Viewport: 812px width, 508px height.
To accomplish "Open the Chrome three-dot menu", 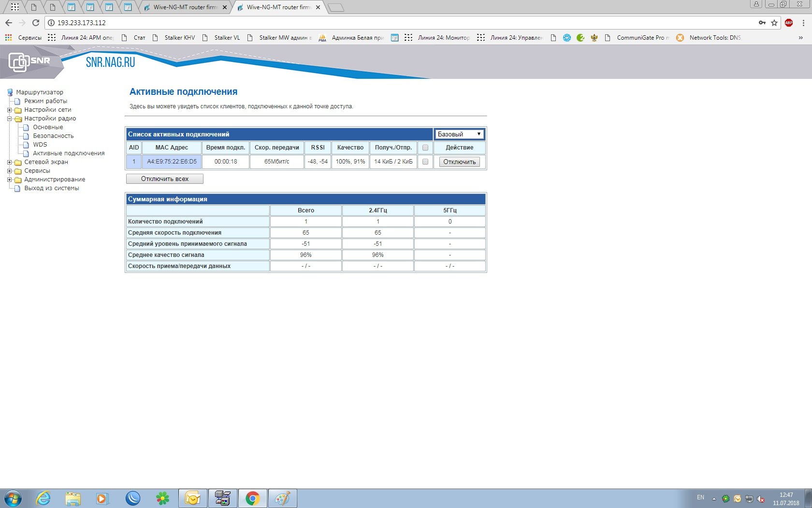I will click(x=803, y=23).
